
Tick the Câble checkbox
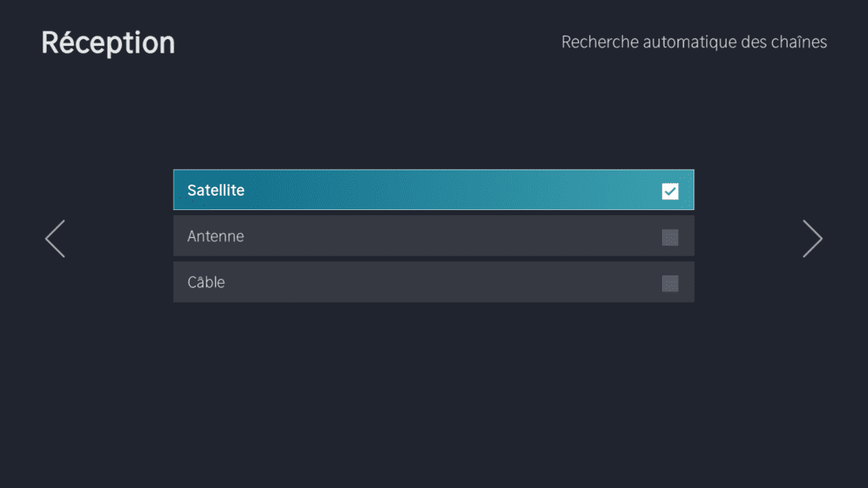670,283
